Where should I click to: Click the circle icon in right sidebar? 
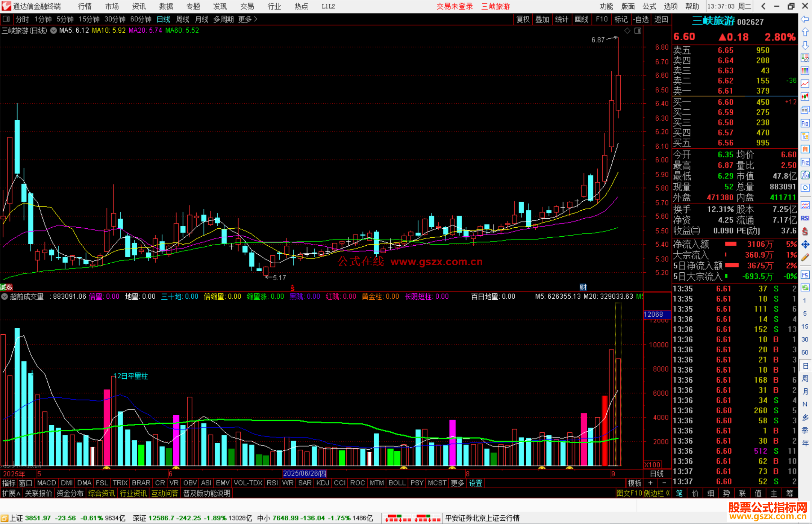pos(805,188)
